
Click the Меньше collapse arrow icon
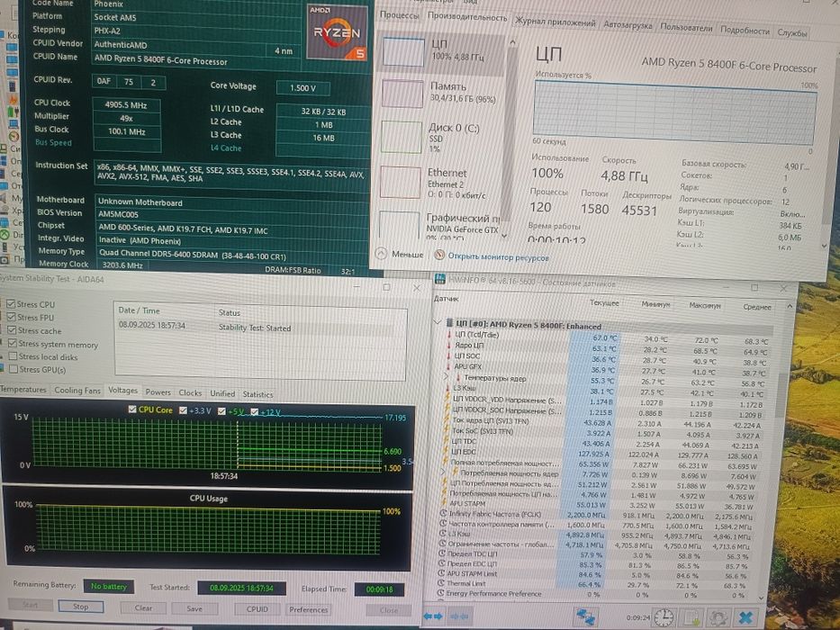click(381, 253)
